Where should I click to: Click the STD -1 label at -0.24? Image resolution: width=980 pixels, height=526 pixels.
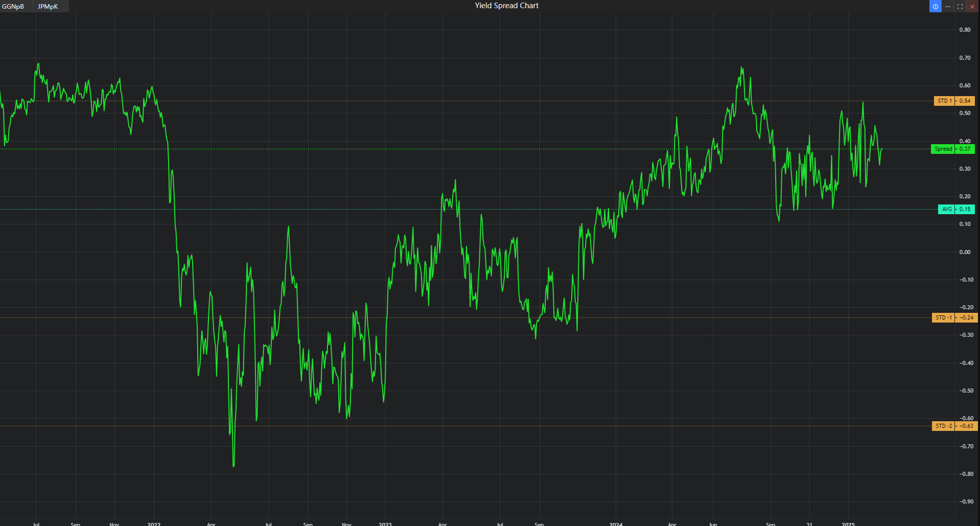pos(953,317)
